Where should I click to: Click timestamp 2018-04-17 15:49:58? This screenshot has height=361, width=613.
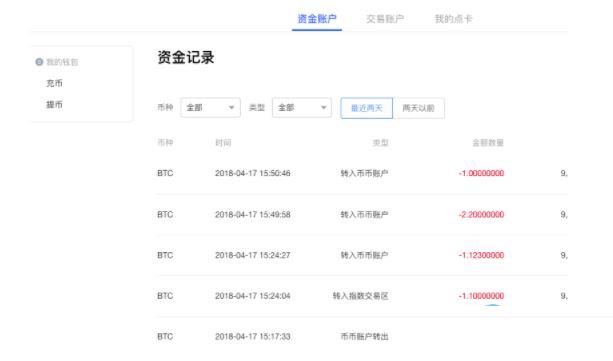[x=253, y=214]
